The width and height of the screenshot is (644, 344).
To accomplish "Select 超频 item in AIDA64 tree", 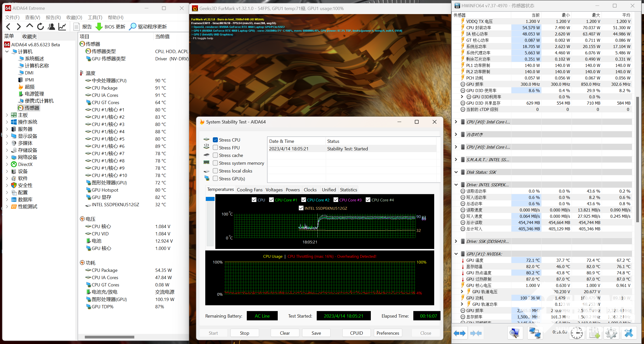I will tap(27, 87).
